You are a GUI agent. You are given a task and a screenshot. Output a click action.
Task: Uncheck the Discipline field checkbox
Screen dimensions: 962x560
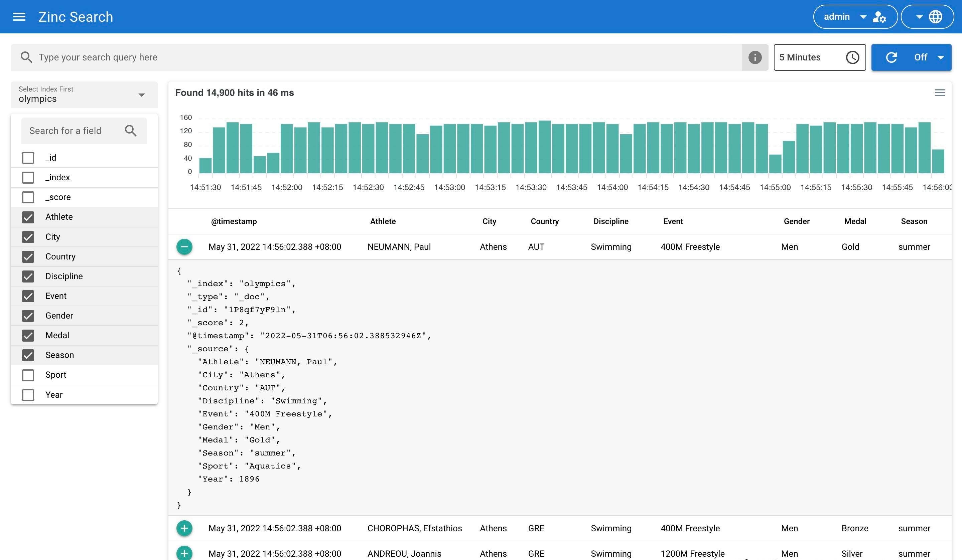[28, 276]
